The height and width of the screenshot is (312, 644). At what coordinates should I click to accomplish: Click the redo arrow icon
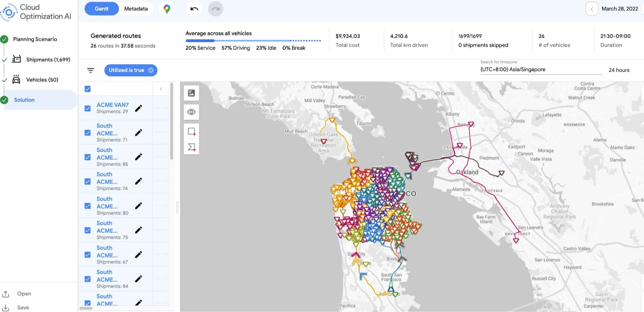tap(216, 9)
